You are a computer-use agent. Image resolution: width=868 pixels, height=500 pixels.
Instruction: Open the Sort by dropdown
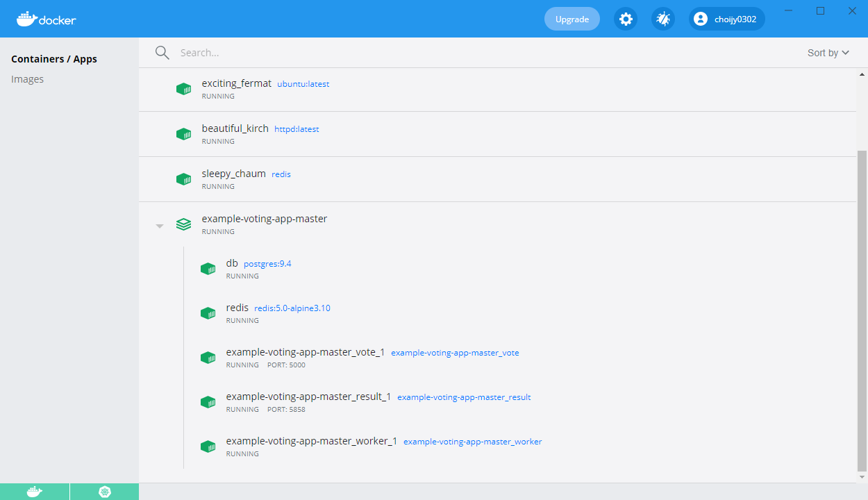[x=828, y=53]
